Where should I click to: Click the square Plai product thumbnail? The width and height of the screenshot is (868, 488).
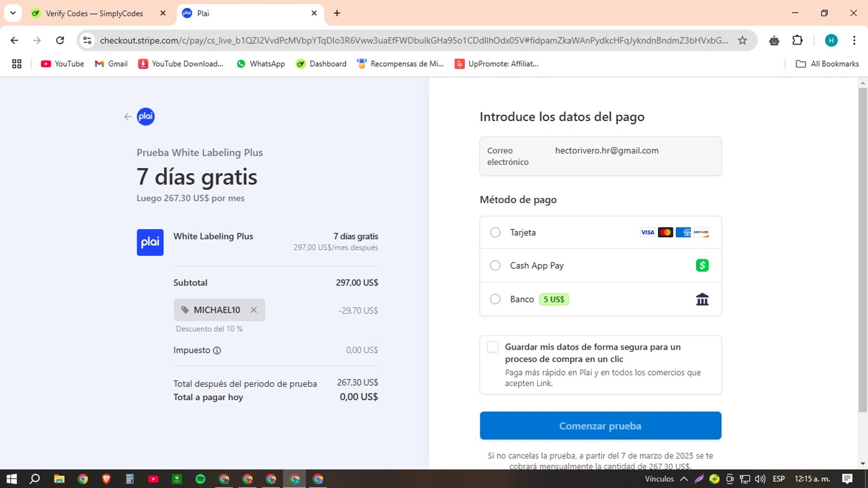click(x=150, y=242)
